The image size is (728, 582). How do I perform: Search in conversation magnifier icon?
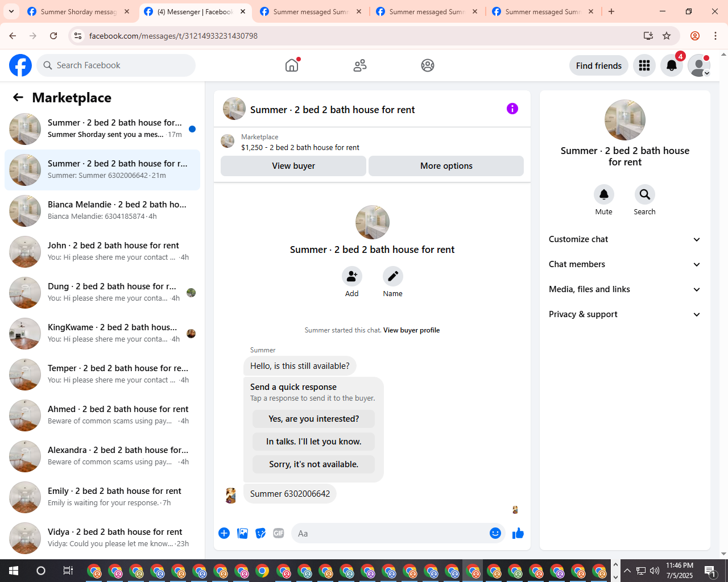tap(645, 194)
